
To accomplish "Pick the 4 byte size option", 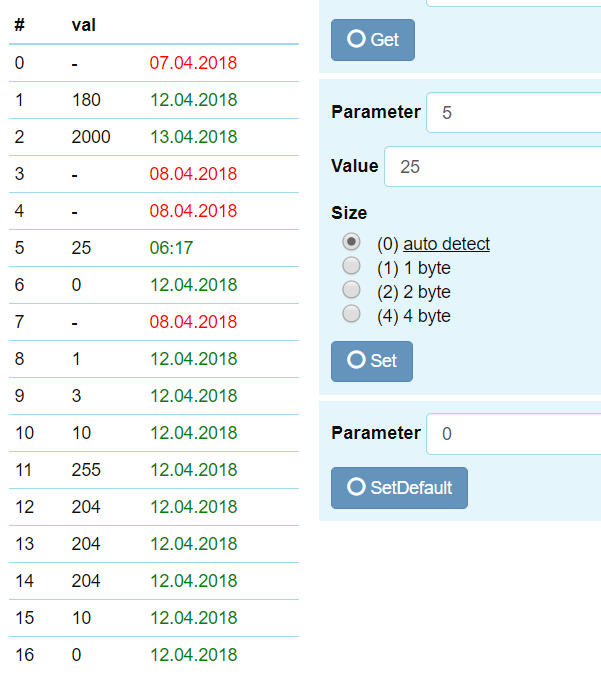I will pyautogui.click(x=351, y=314).
